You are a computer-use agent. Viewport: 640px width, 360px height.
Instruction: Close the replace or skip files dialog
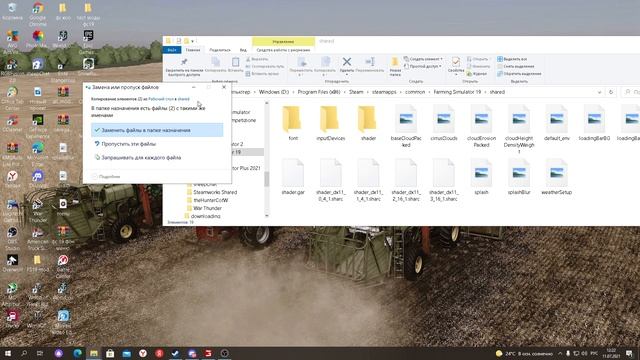(224, 87)
